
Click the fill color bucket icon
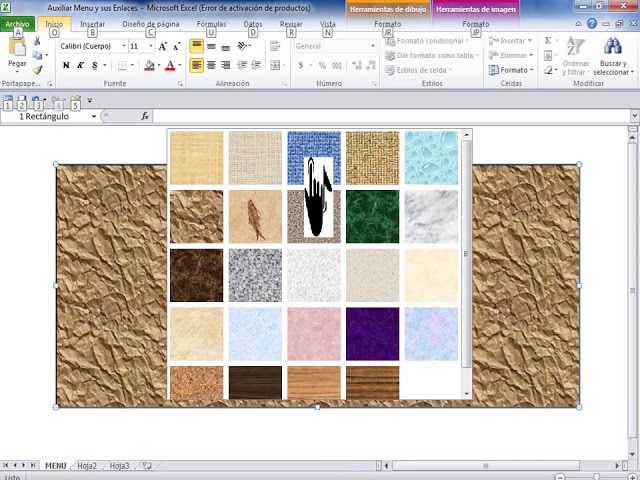(150, 65)
